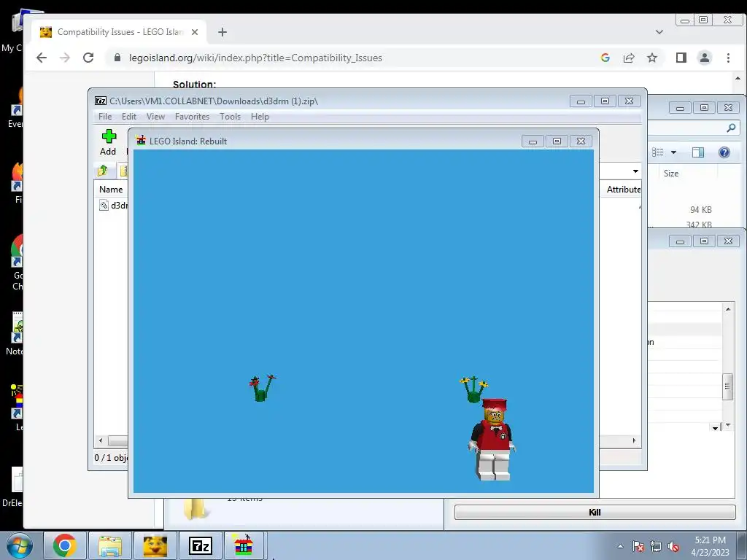The width and height of the screenshot is (747, 560).
Task: Share this page from Chrome toolbar
Action: (629, 58)
